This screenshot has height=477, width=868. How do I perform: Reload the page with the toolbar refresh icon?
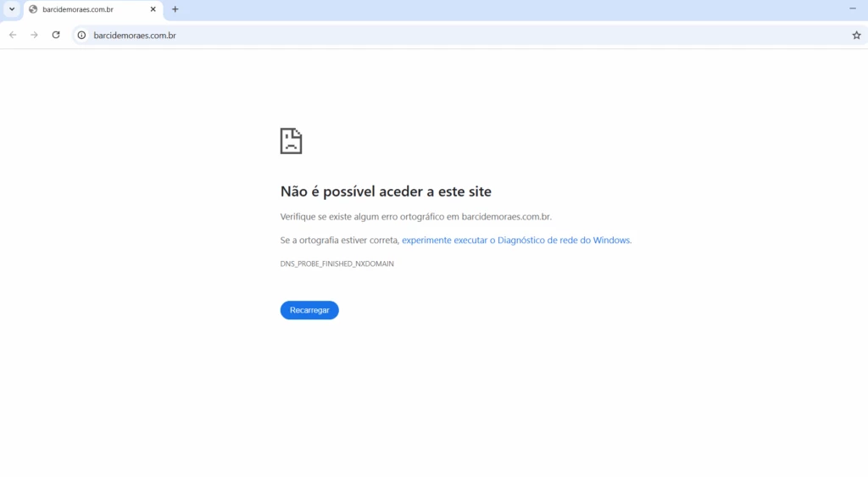(56, 35)
